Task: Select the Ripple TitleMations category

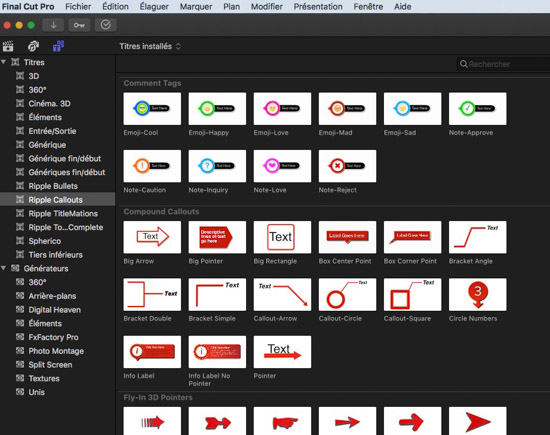Action: click(58, 213)
